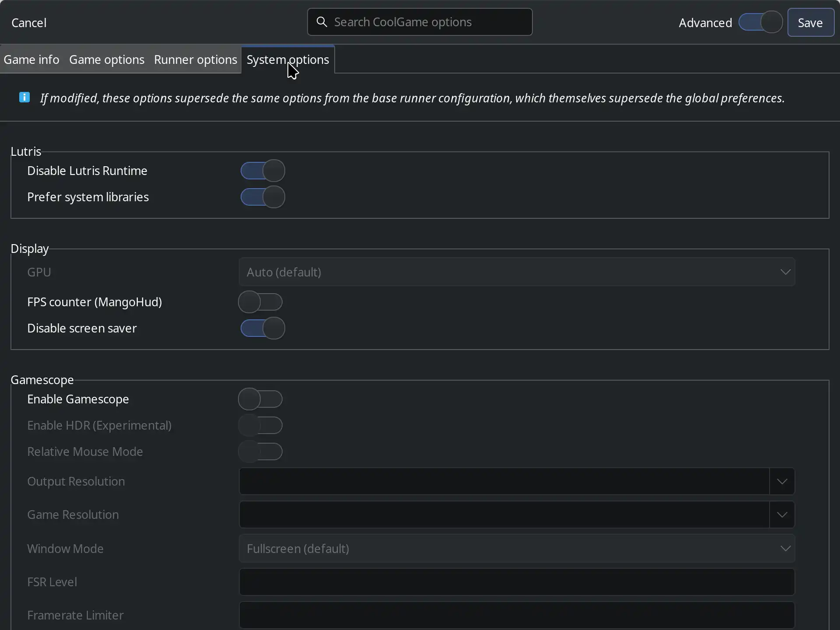
Task: Switch to Game info tab
Action: [x=31, y=59]
